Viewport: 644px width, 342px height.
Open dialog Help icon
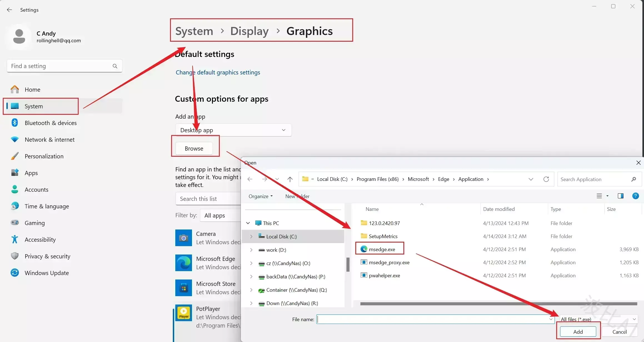635,196
